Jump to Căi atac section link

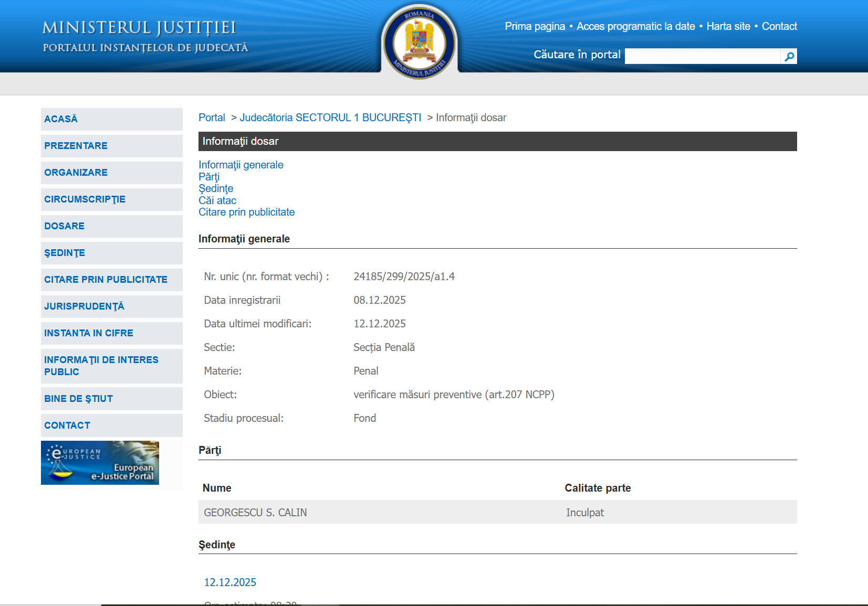217,200
